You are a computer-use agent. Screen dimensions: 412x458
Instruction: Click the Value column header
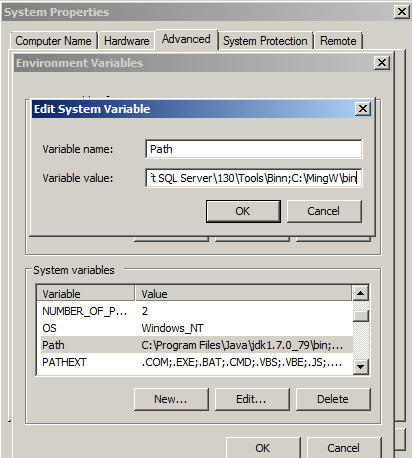pos(244,294)
